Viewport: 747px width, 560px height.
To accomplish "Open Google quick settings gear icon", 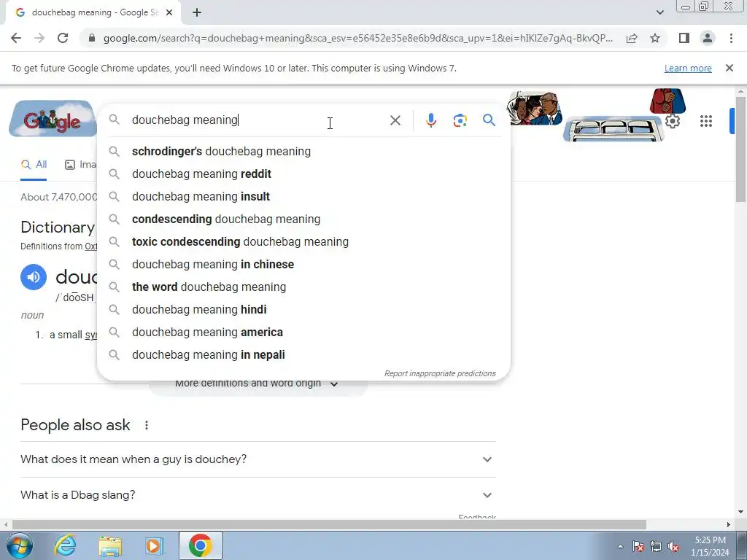I will click(x=672, y=121).
